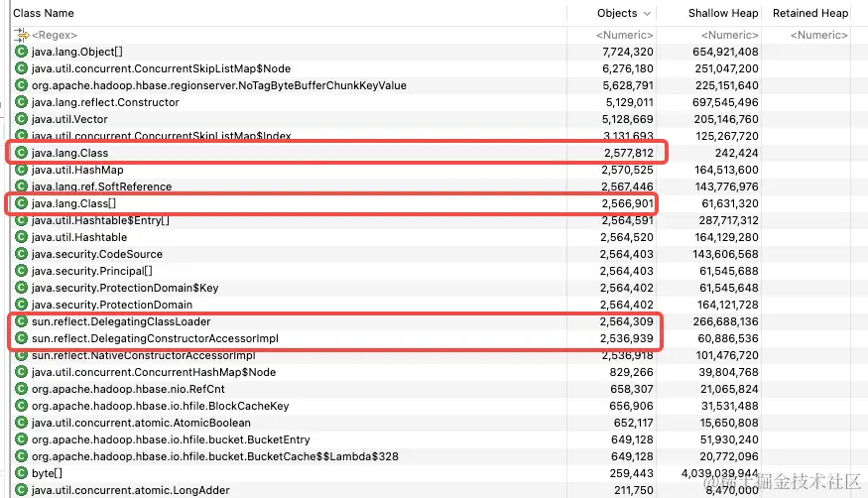
Task: Click the class icon for java.lang.Class[]
Action: [21, 203]
